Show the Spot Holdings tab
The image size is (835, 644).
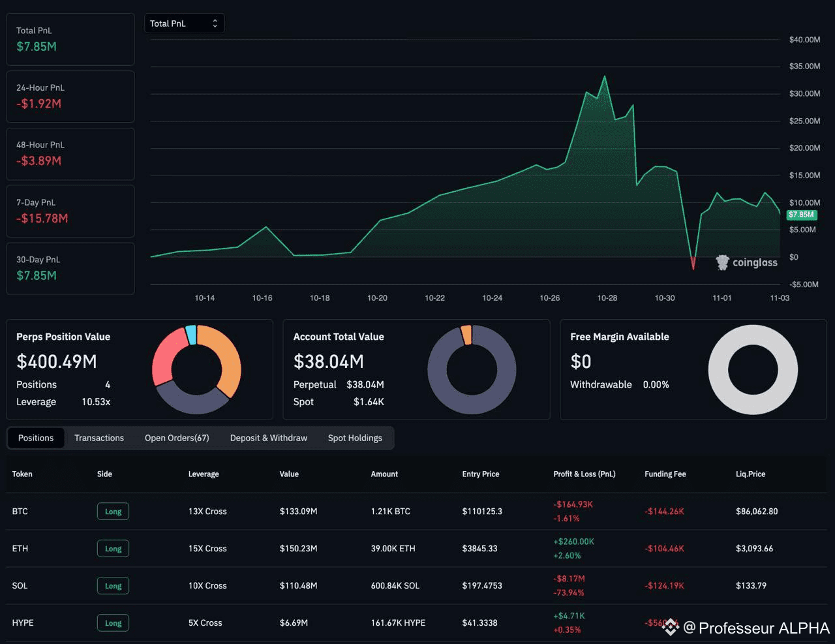pyautogui.click(x=355, y=438)
